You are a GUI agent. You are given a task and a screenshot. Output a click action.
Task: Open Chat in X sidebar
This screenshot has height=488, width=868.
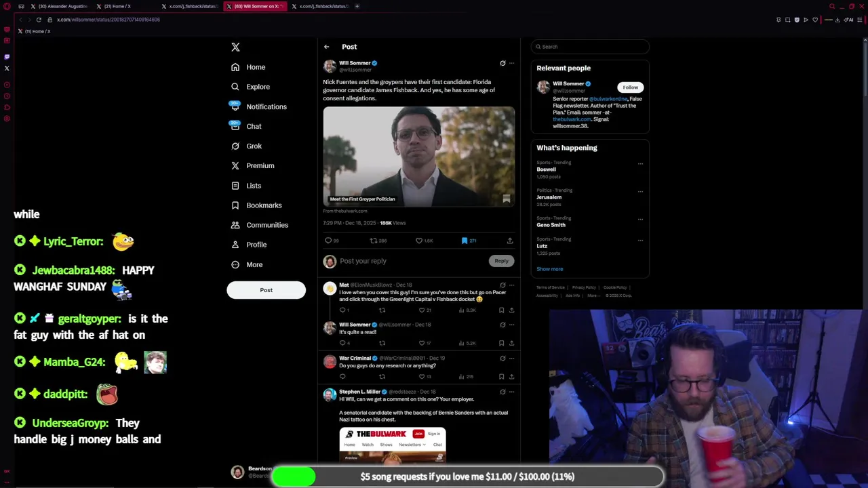click(x=245, y=126)
